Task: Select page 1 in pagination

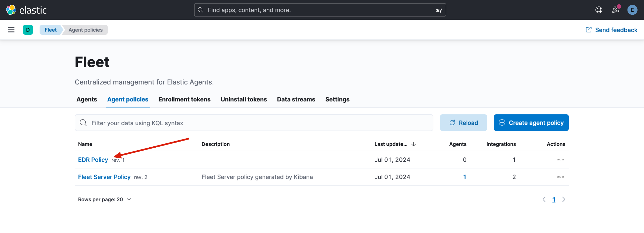Action: (554, 200)
